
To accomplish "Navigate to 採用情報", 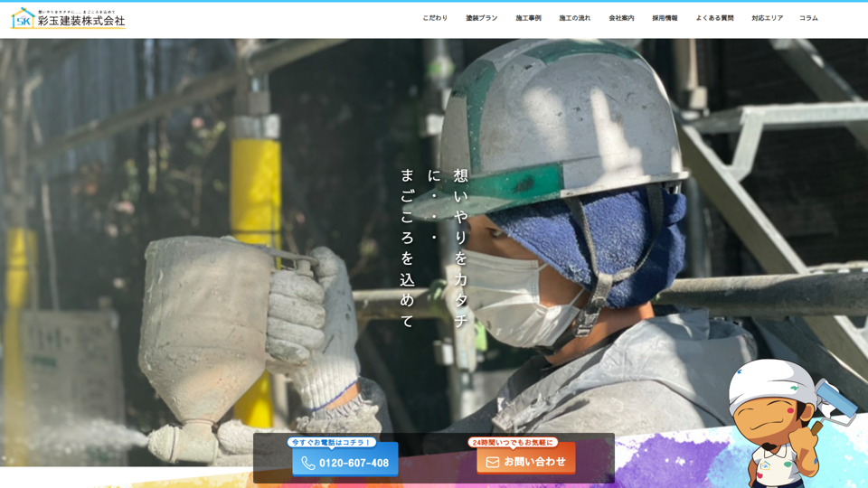I will tap(665, 18).
